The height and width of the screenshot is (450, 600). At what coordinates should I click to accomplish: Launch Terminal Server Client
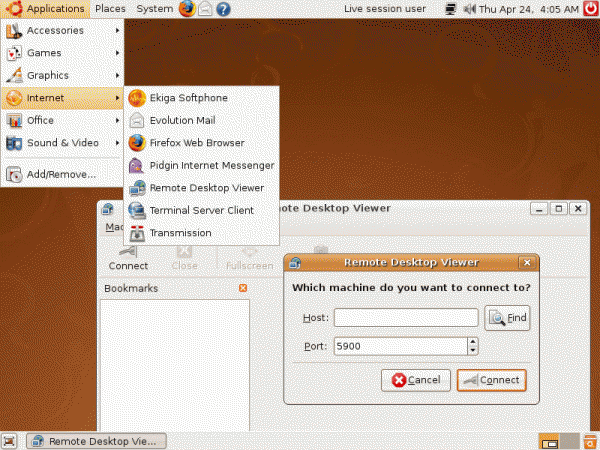[201, 210]
